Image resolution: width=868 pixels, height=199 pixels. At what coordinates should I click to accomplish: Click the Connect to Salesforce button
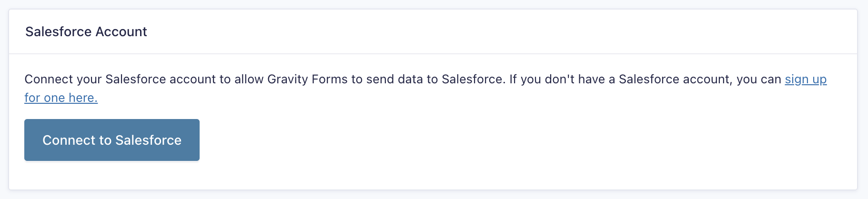[112, 140]
